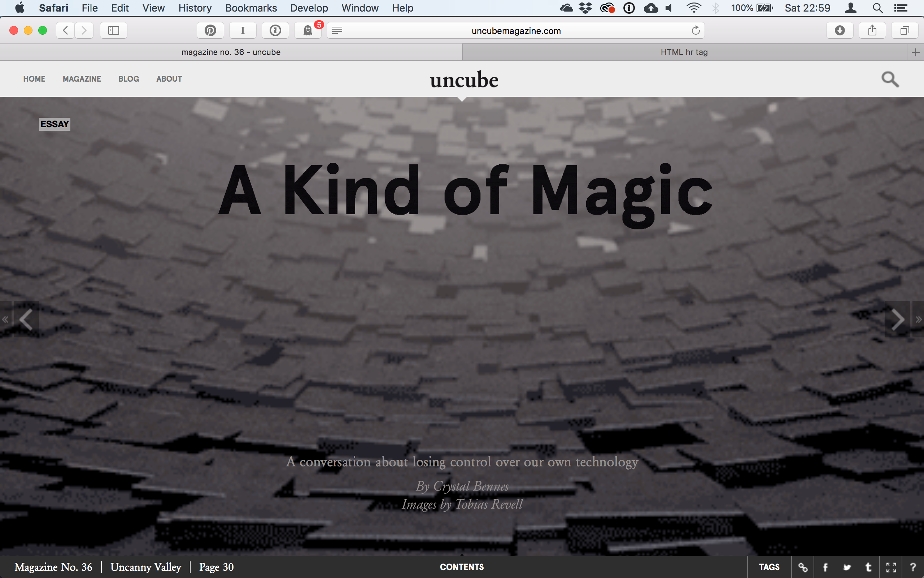Viewport: 924px width, 578px height.
Task: Go back with Safari's back arrow
Action: [x=65, y=30]
